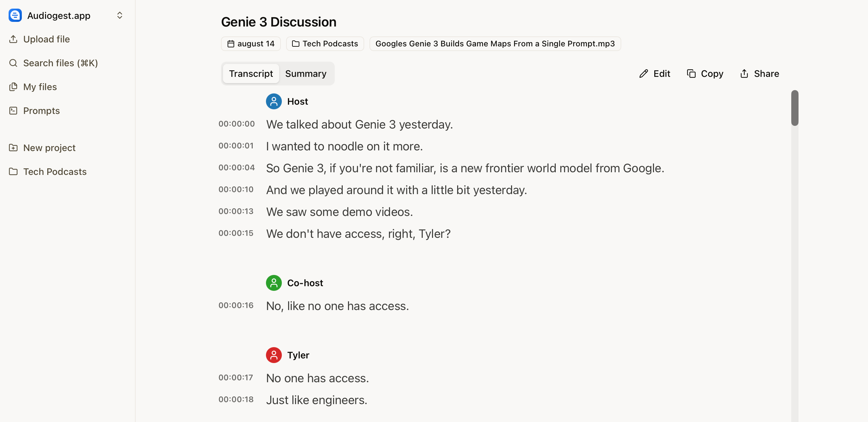
Task: Open Tech Podcasts project in sidebar
Action: (x=55, y=172)
